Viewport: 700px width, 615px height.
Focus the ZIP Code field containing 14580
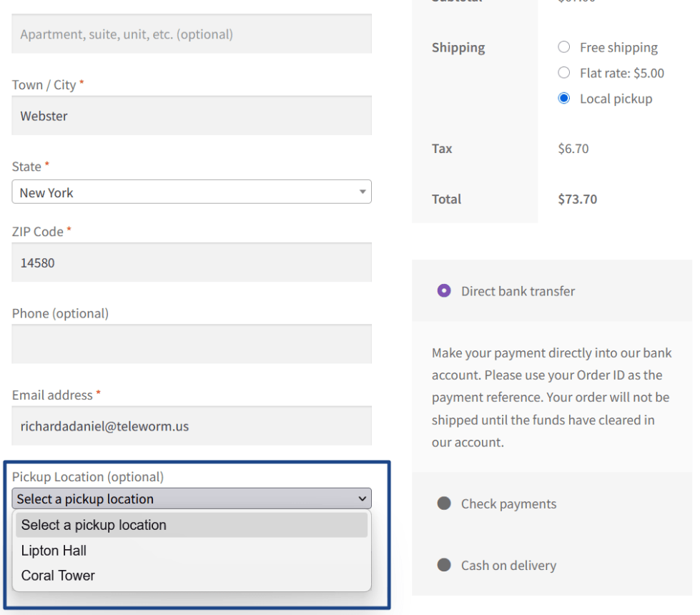click(191, 262)
